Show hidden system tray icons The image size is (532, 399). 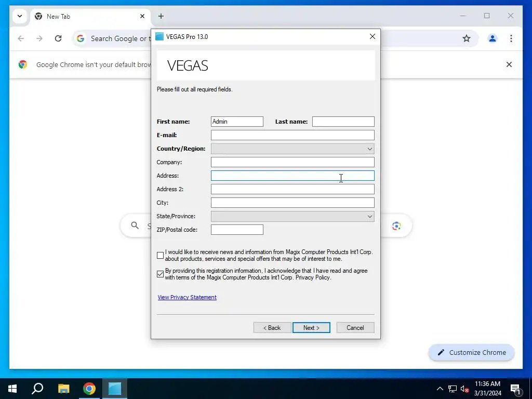click(440, 389)
